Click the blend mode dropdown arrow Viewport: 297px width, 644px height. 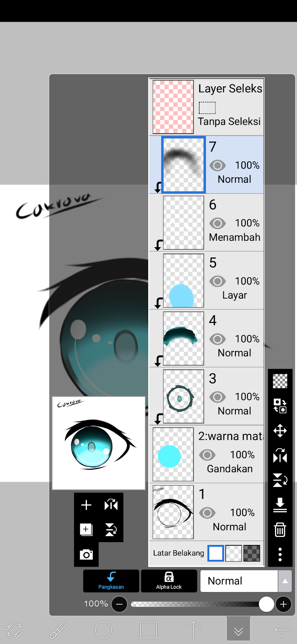pyautogui.click(x=285, y=581)
